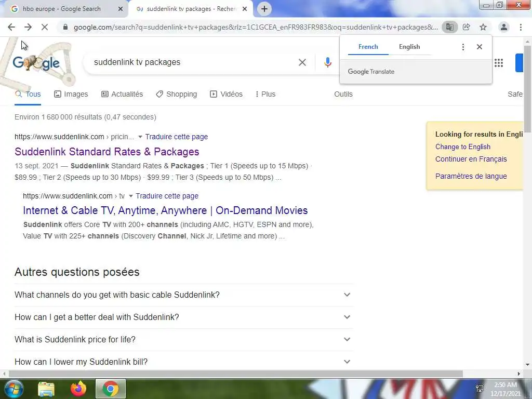Open the Google Translate icon in address bar
This screenshot has height=399, width=532.
(x=449, y=27)
